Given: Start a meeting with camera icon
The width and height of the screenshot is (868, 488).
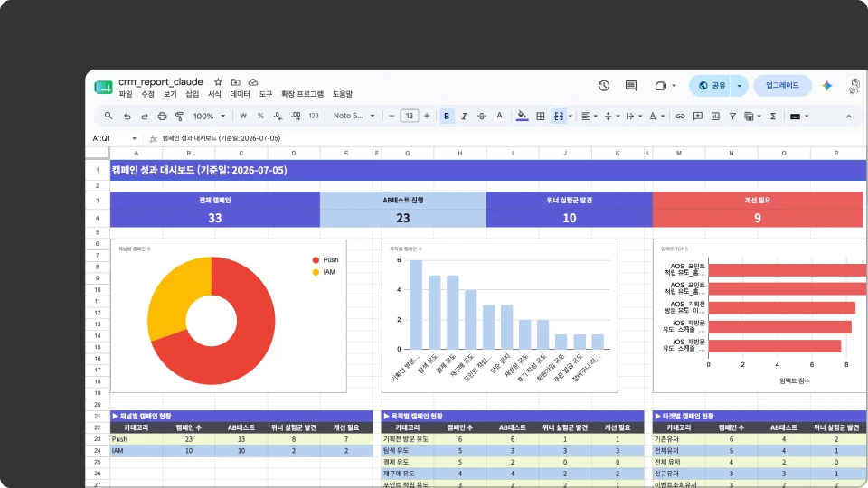Looking at the screenshot, I should 661,86.
